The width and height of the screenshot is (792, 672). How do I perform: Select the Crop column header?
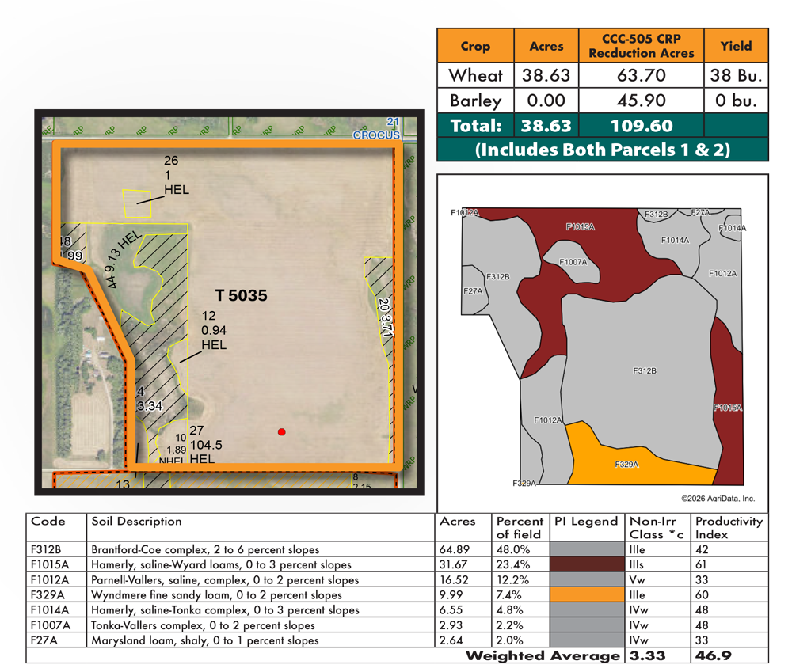click(x=475, y=47)
